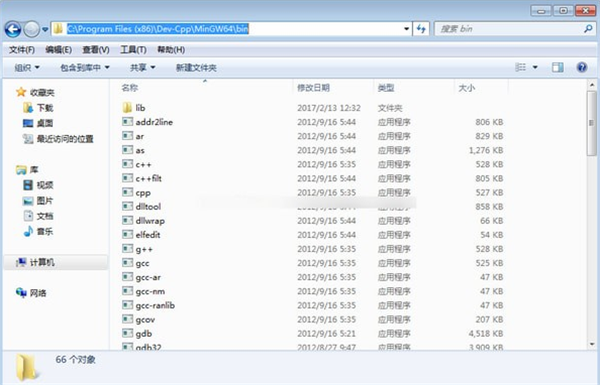The height and width of the screenshot is (385, 600).
Task: Select the dlltool application icon
Action: (127, 206)
